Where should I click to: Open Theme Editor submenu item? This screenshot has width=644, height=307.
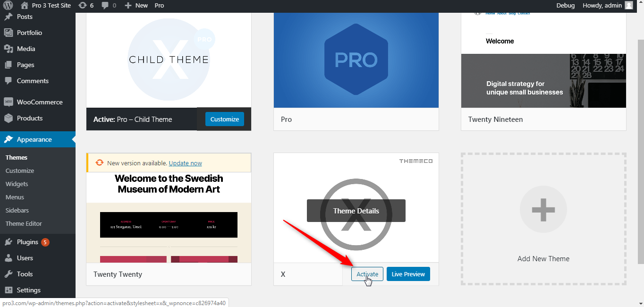(24, 223)
